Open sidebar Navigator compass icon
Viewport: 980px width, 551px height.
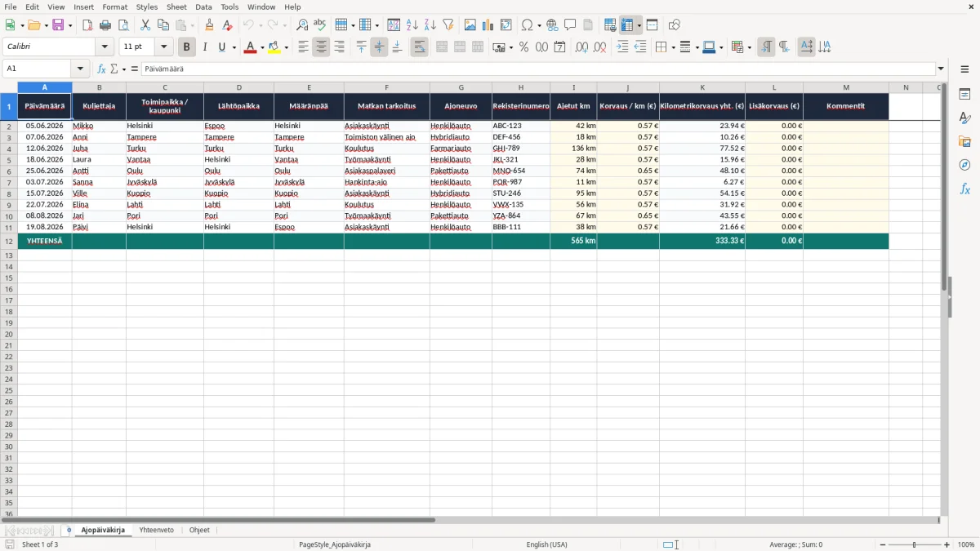click(x=964, y=165)
